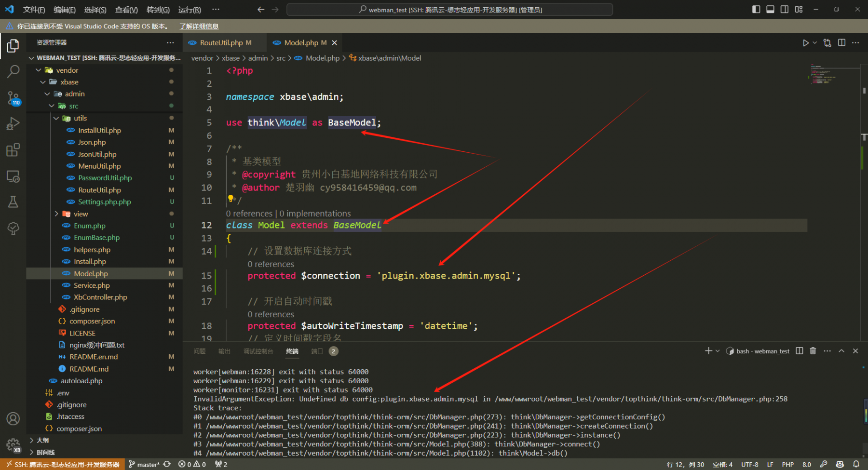Open XbController.php in file tree
868x470 pixels.
pos(100,297)
